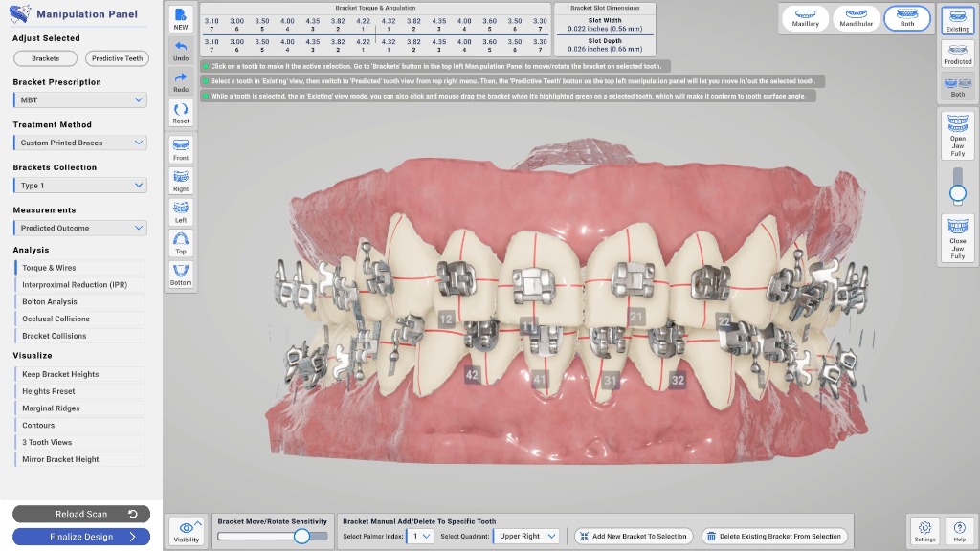Viewport: 980px width, 551px height.
Task: Expand the Bracket Prescription MBT dropdown
Action: coord(80,100)
